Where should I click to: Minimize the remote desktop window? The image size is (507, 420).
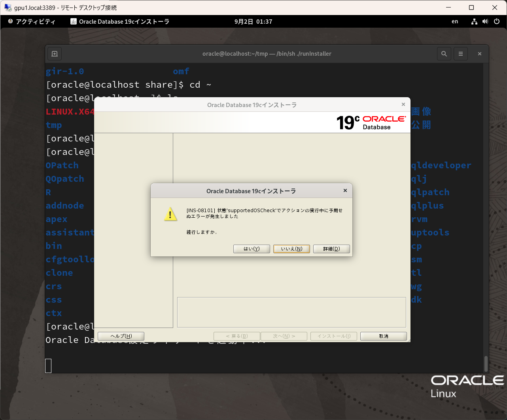click(448, 8)
